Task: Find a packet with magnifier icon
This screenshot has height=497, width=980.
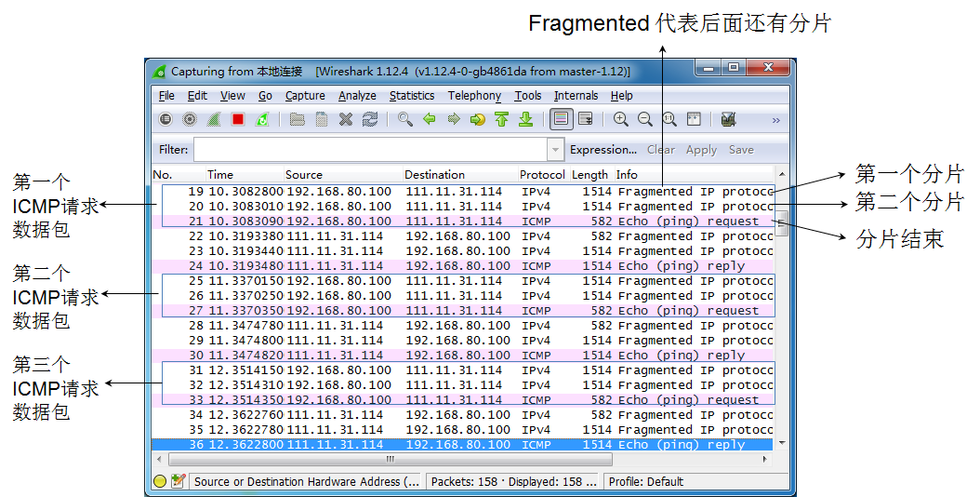Action: pyautogui.click(x=405, y=119)
